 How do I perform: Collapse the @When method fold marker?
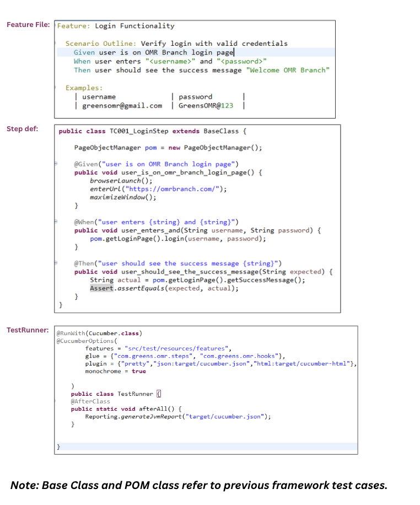pos(56,222)
